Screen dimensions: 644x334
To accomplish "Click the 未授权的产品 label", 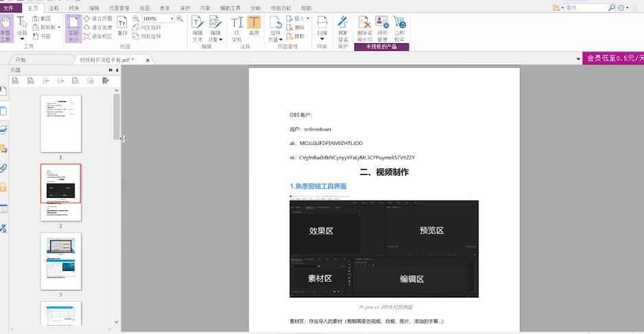I will [382, 47].
